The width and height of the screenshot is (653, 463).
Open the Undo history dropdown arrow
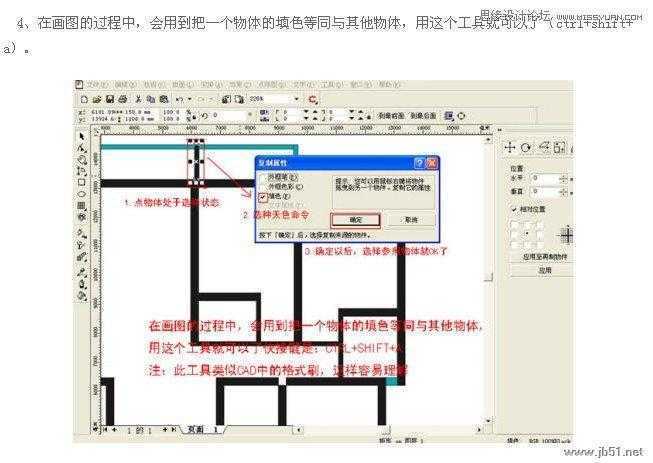[189, 100]
